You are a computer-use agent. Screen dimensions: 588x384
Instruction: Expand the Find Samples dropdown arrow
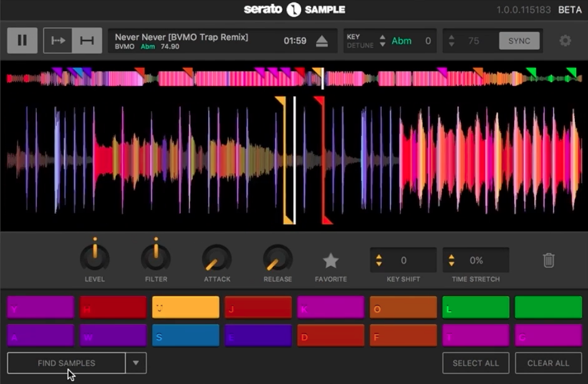coord(136,363)
